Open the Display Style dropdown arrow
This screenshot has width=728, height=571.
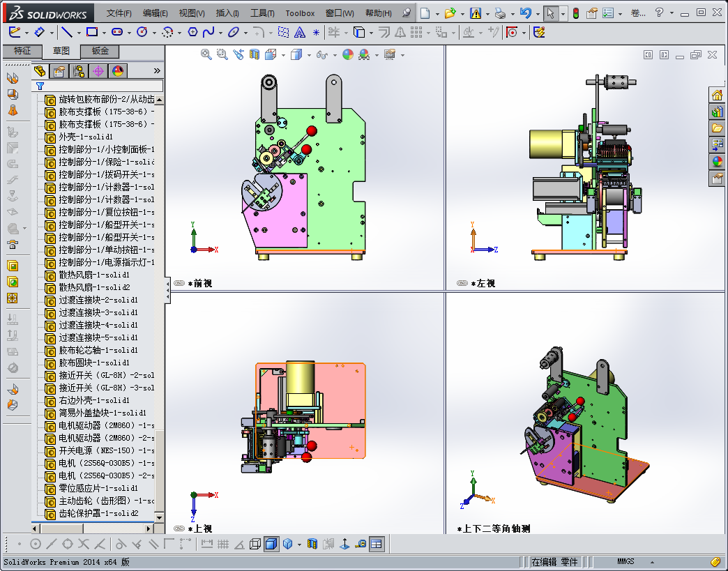coord(309,55)
